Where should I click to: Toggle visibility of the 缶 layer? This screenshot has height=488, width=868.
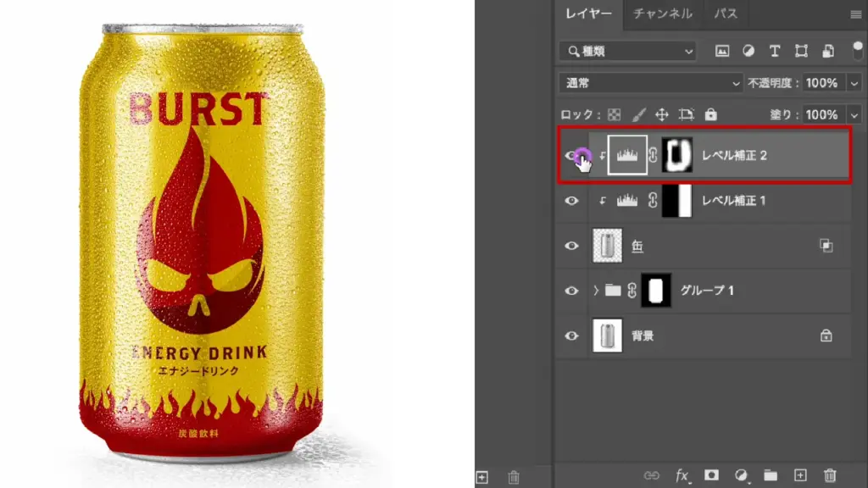point(572,246)
